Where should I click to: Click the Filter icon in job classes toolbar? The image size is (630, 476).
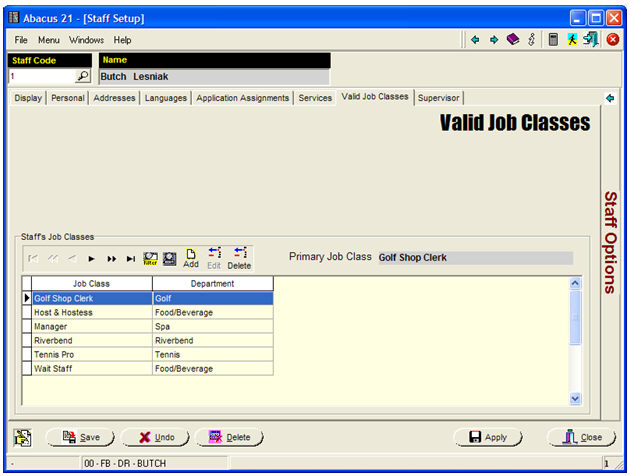[151, 258]
